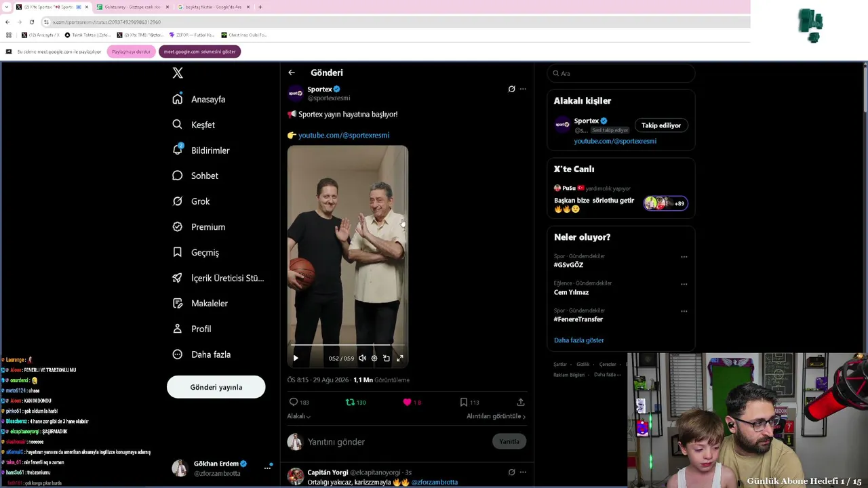Open video settings gear icon

tap(374, 358)
